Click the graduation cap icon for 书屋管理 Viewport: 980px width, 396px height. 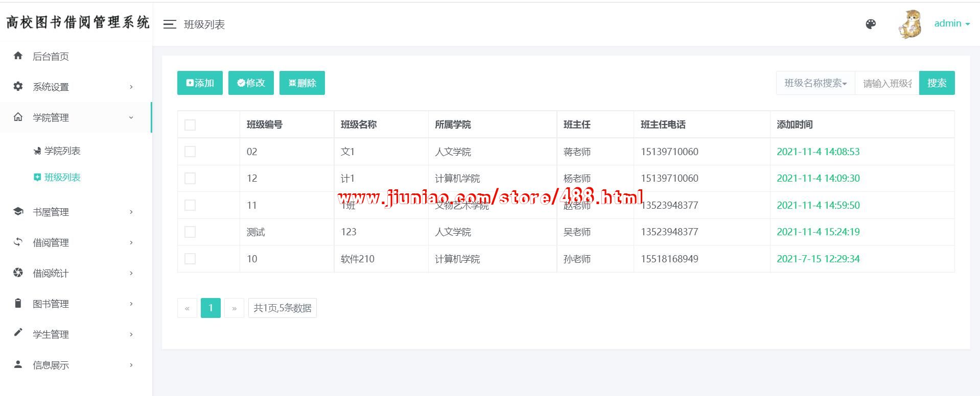(18, 211)
